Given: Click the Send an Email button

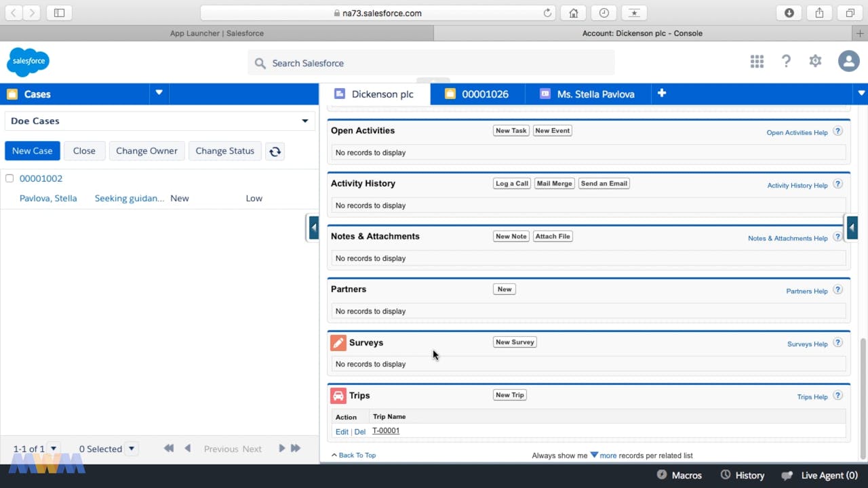Looking at the screenshot, I should 604,184.
